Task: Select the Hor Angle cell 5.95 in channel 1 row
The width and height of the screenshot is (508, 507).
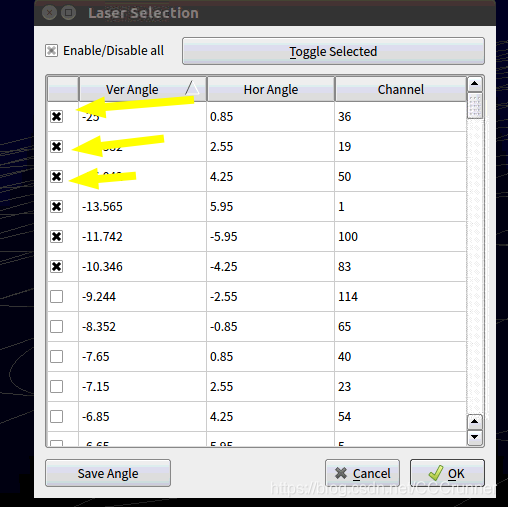Action: point(271,207)
